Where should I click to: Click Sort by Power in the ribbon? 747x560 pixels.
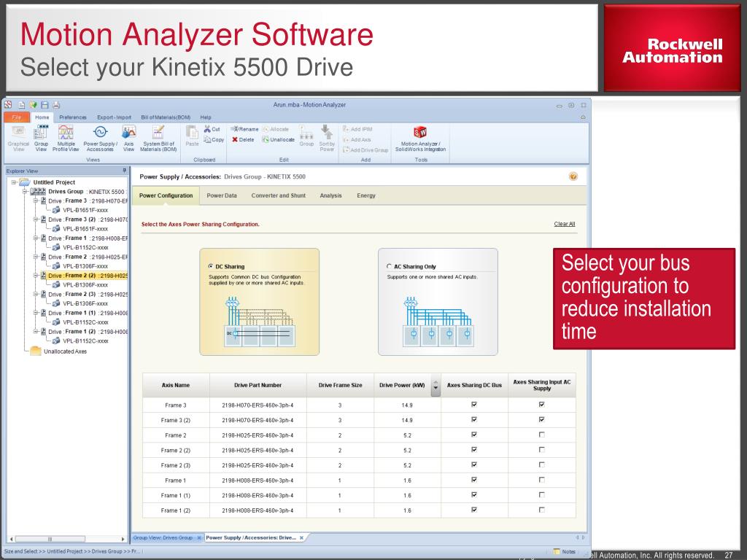[x=327, y=138]
